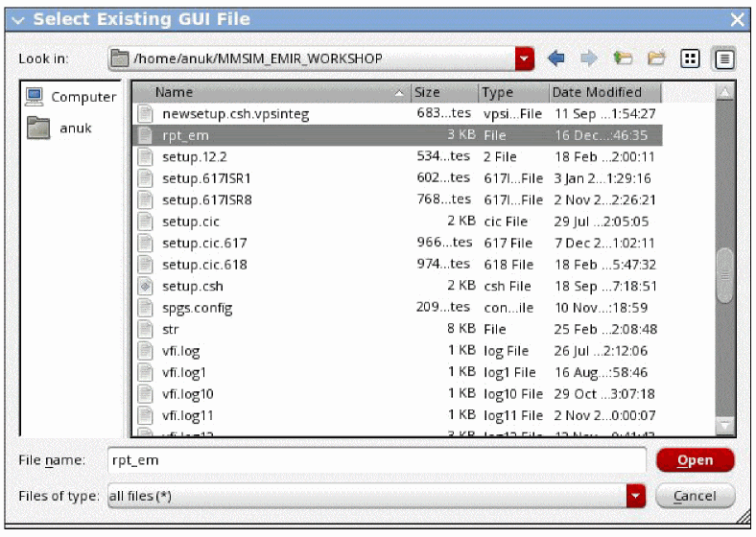Select Computer in the sidebar

(x=72, y=97)
